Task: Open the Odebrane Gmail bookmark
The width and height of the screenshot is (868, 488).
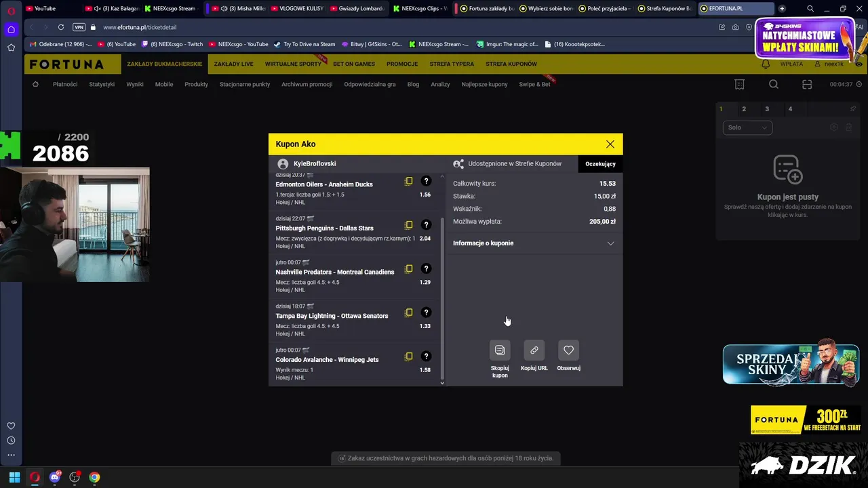Action: click(61, 44)
